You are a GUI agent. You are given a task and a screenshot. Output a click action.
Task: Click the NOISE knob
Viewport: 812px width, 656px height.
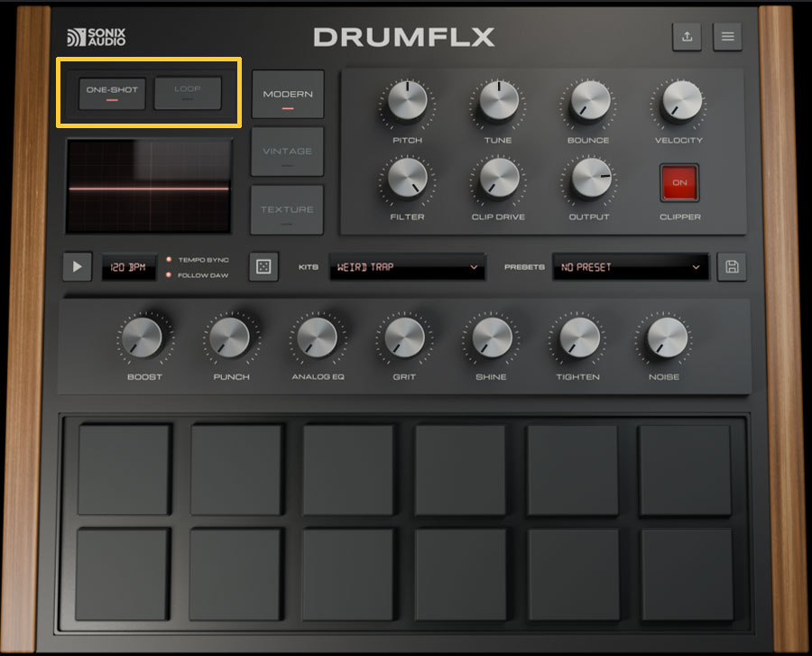[x=667, y=337]
